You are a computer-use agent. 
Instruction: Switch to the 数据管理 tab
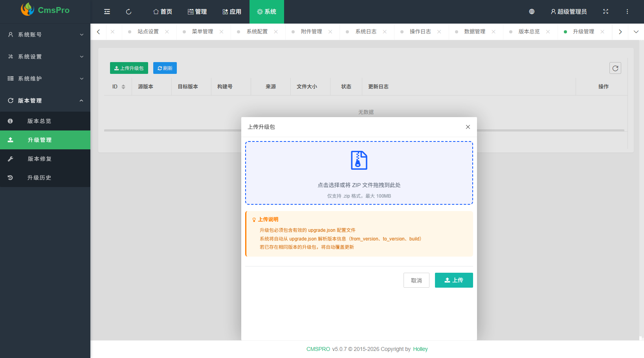[475, 32]
